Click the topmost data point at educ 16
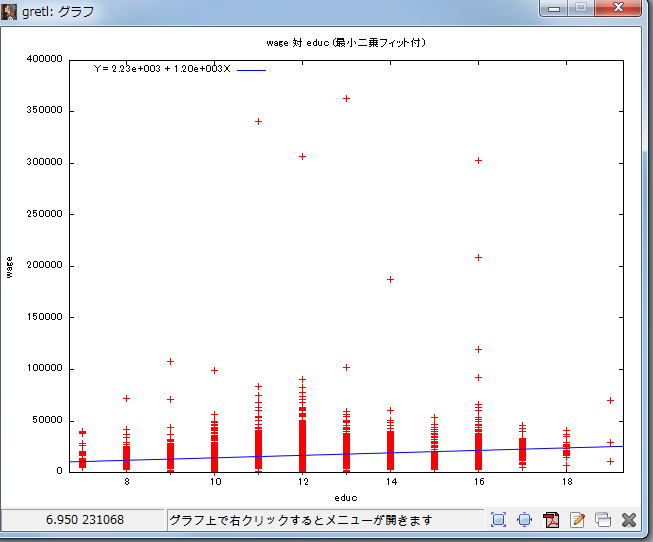This screenshot has width=653, height=542. [478, 160]
